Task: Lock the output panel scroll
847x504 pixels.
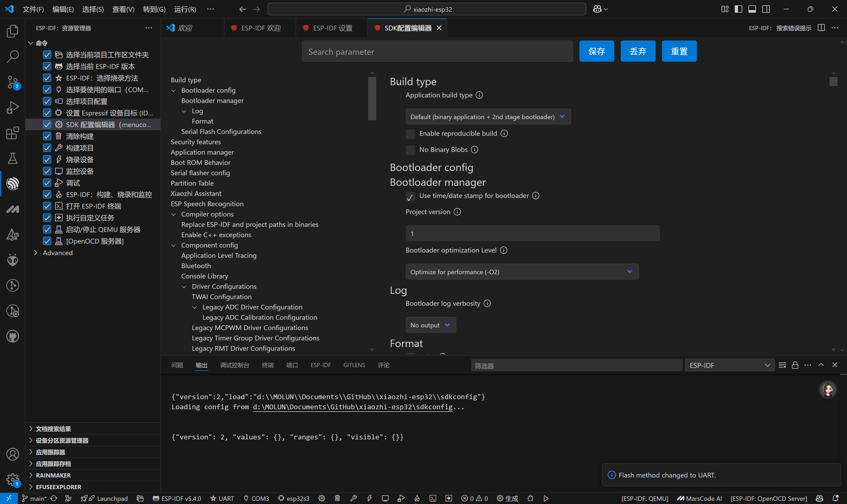Action: pos(795,365)
